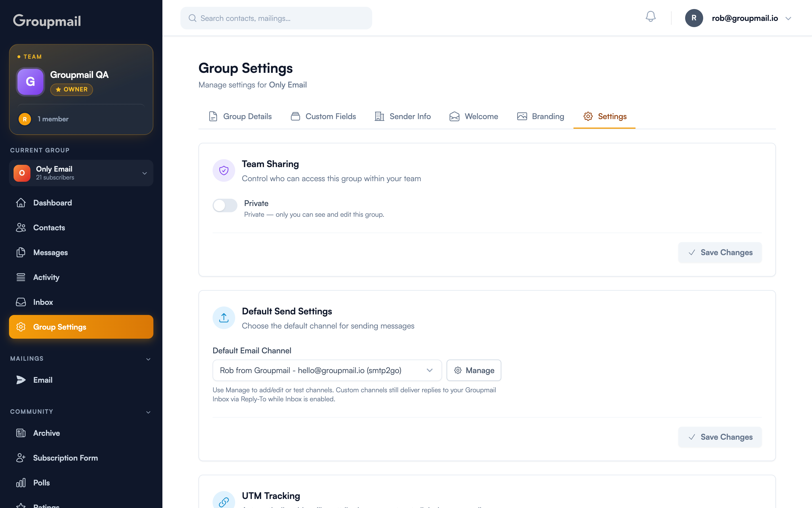Click the Manage channels button
Image resolution: width=812 pixels, height=508 pixels.
(x=474, y=370)
